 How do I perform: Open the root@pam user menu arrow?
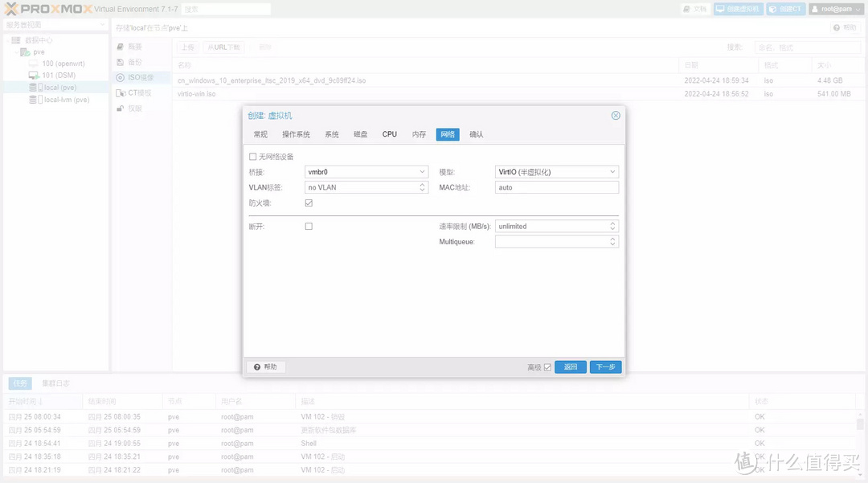tap(858, 10)
